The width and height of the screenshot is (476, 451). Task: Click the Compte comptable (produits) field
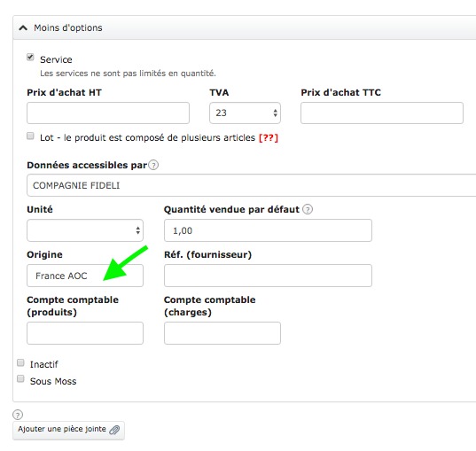point(85,333)
